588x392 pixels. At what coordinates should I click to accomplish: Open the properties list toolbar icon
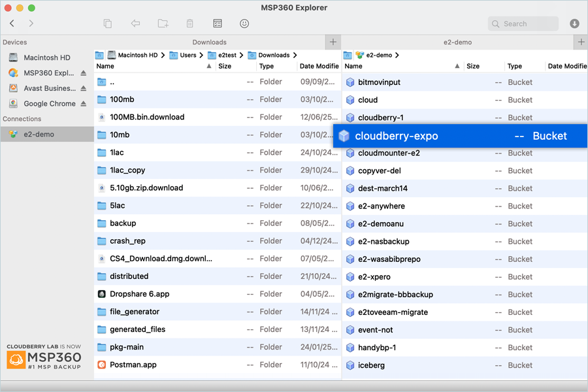(218, 24)
